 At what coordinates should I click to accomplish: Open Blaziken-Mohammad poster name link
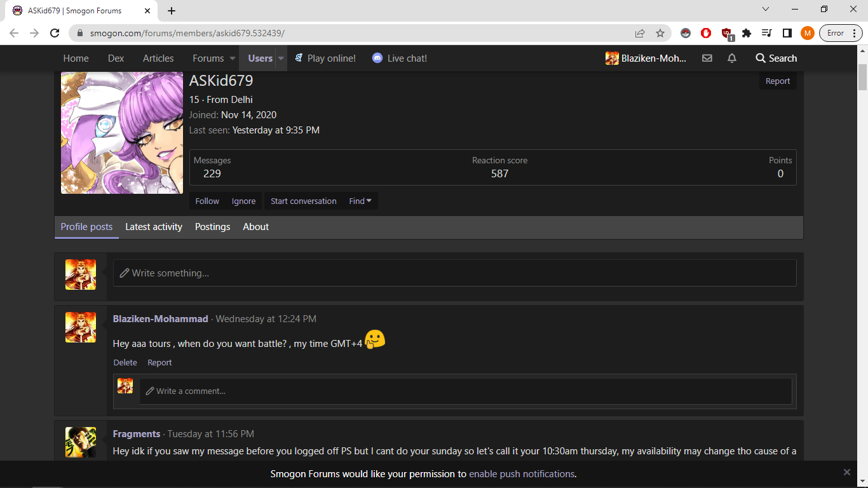161,319
